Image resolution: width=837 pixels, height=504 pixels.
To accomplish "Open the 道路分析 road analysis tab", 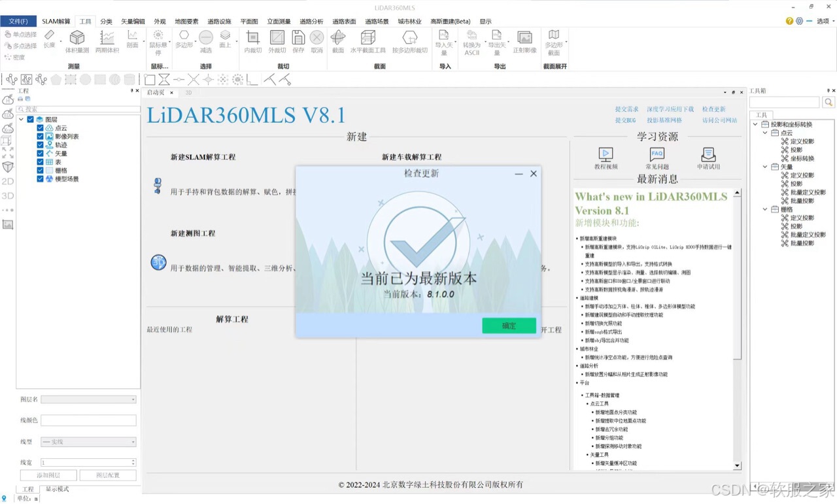I will pos(311,22).
